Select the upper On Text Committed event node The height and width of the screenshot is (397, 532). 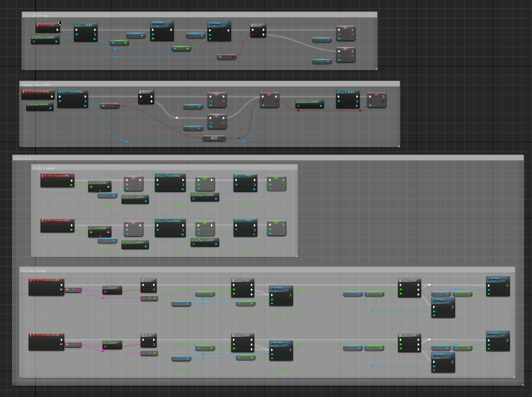[46, 286]
